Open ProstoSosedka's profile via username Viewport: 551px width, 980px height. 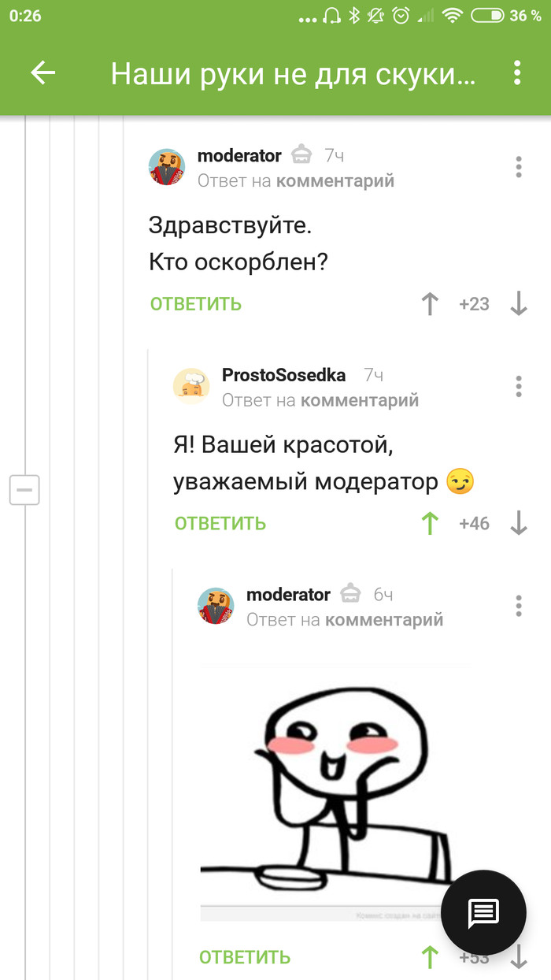click(283, 375)
